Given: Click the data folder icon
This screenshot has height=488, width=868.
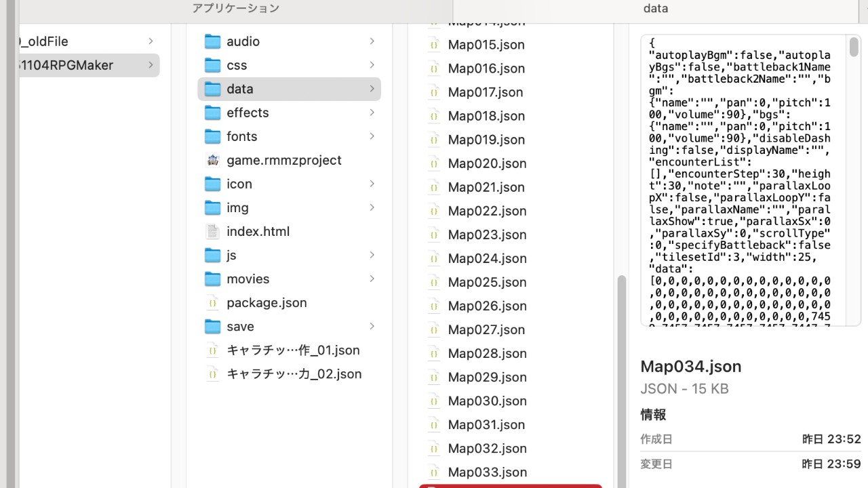Looking at the screenshot, I should pos(212,89).
